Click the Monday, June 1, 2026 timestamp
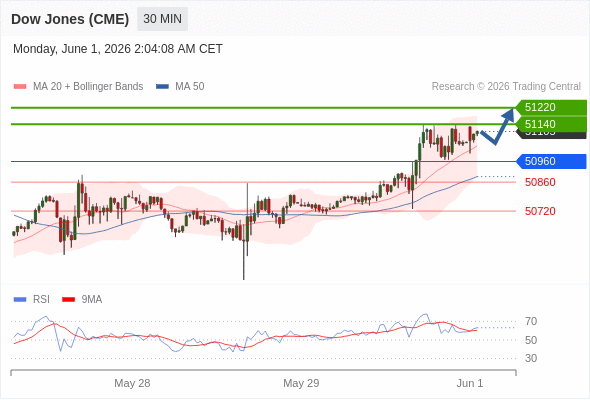This screenshot has width=590, height=400. (x=118, y=49)
